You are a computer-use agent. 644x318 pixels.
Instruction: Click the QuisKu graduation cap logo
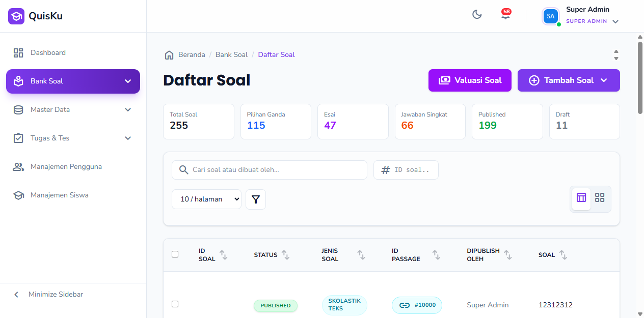[x=16, y=16]
